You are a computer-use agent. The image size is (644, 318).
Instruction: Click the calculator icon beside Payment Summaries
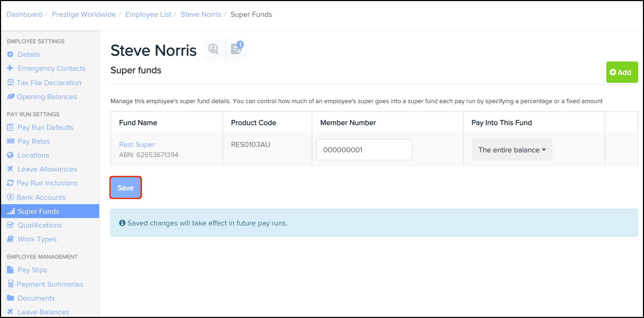click(x=11, y=284)
